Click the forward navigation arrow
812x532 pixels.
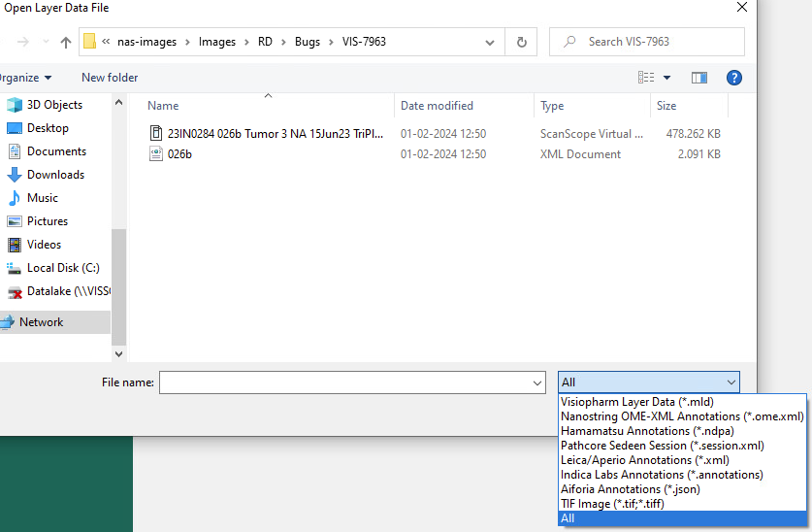23,42
